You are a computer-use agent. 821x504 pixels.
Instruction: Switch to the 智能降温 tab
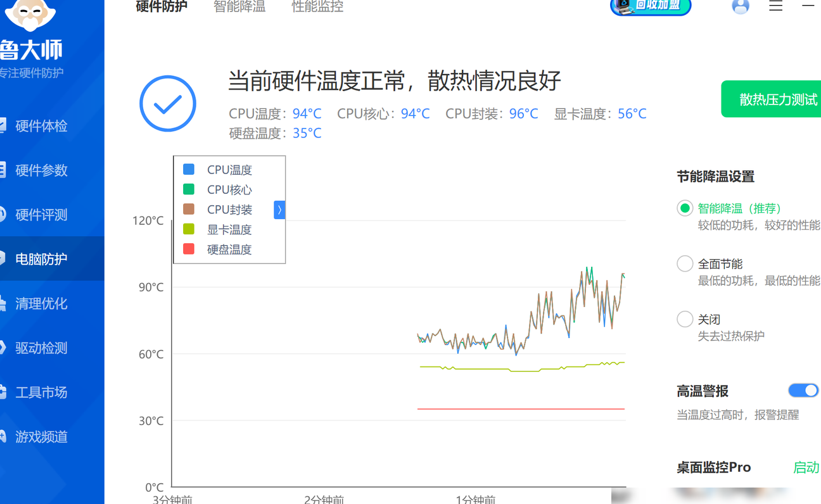(239, 7)
